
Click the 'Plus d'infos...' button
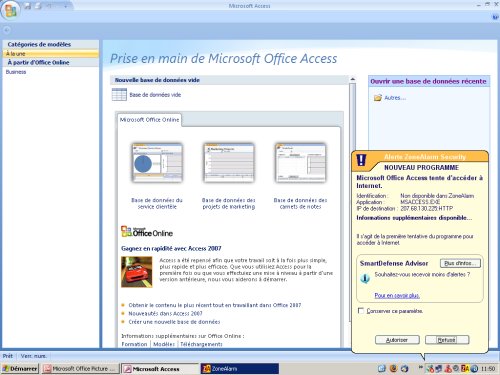[x=460, y=263]
